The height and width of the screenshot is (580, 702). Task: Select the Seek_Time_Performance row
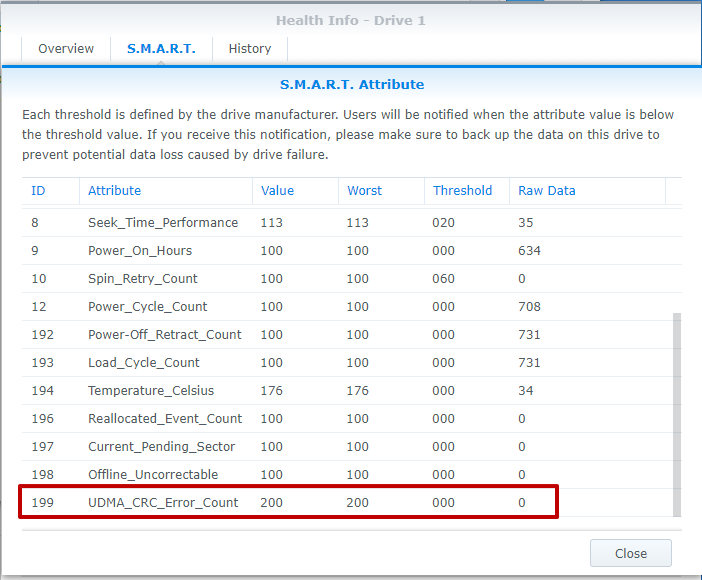pyautogui.click(x=162, y=223)
